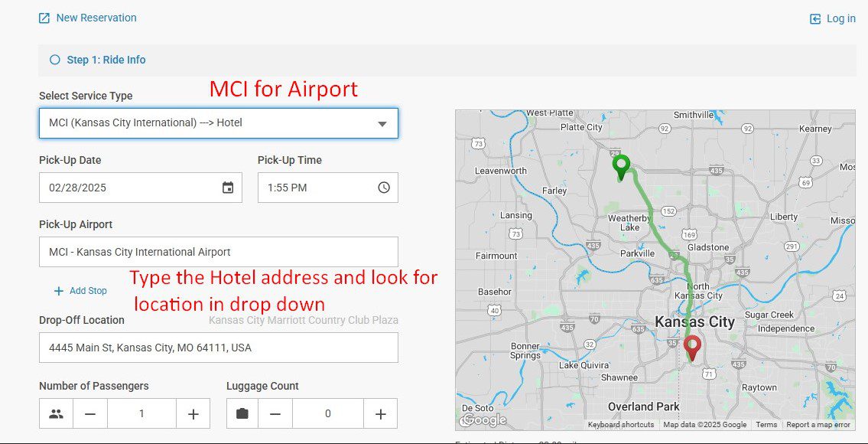Increase the number of passengers
The width and height of the screenshot is (868, 444).
click(x=193, y=413)
